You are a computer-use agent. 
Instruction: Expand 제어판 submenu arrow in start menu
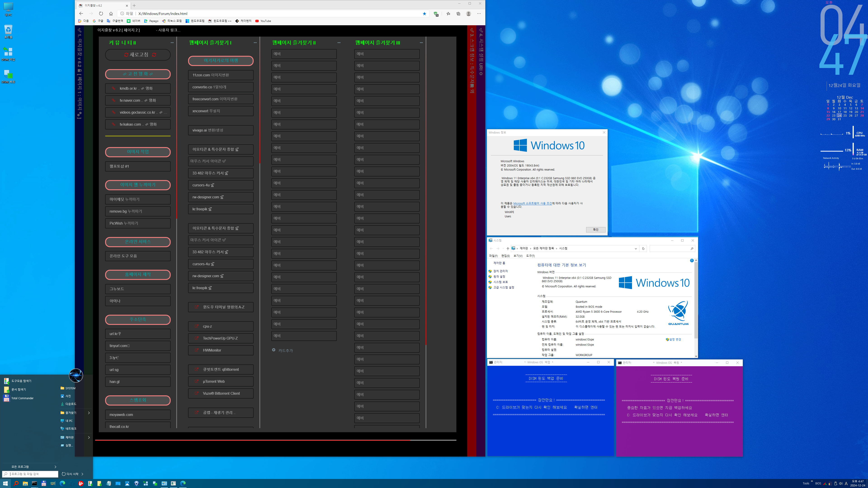pos(89,437)
